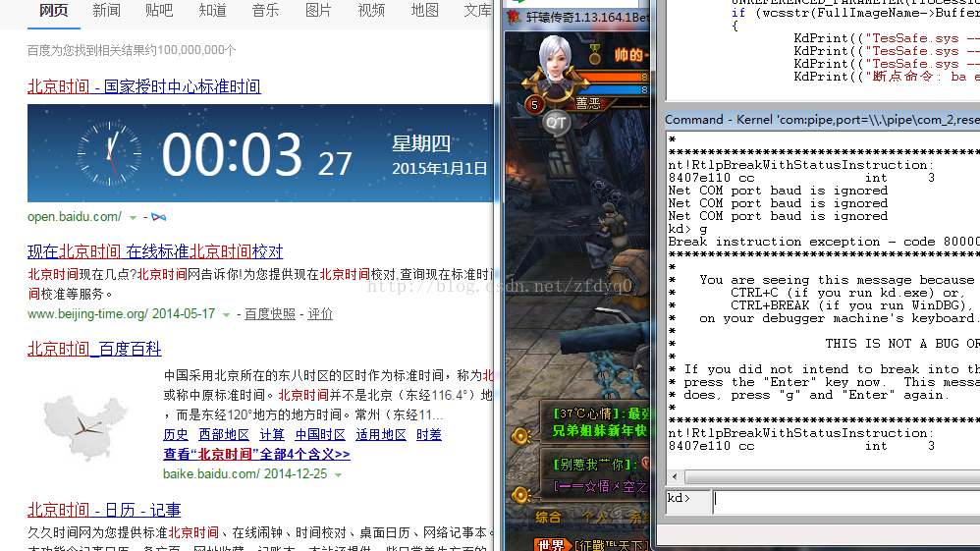Click the 善恶 label in game
The height and width of the screenshot is (551, 980).
click(588, 103)
